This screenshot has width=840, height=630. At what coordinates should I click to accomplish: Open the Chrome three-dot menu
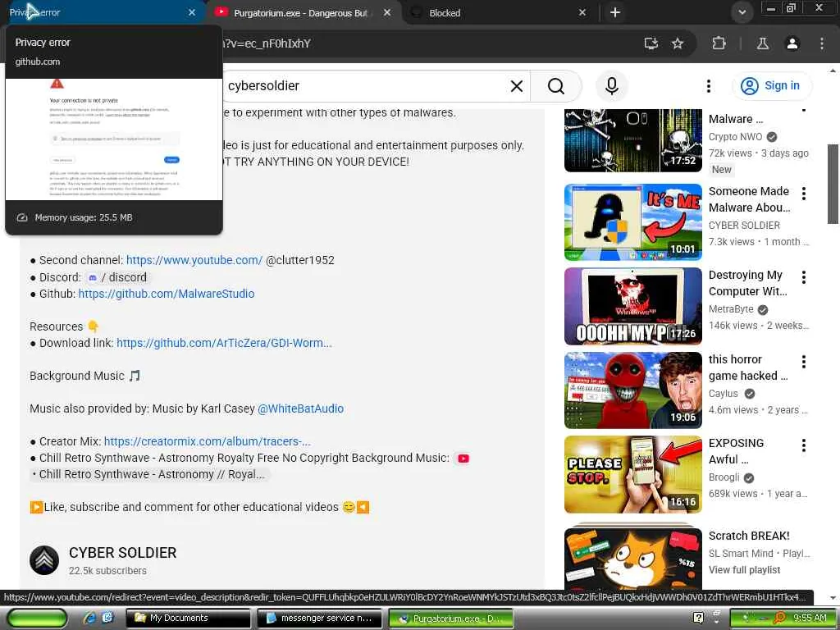pos(822,43)
